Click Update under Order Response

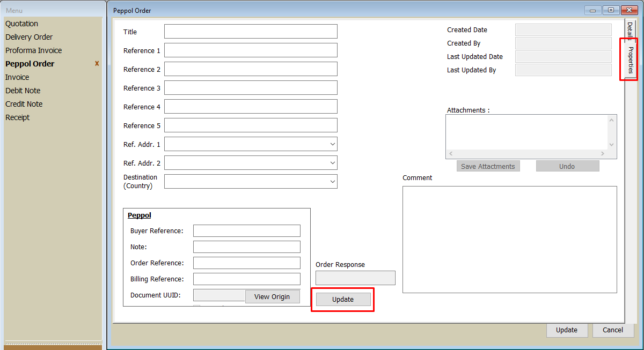pos(343,299)
